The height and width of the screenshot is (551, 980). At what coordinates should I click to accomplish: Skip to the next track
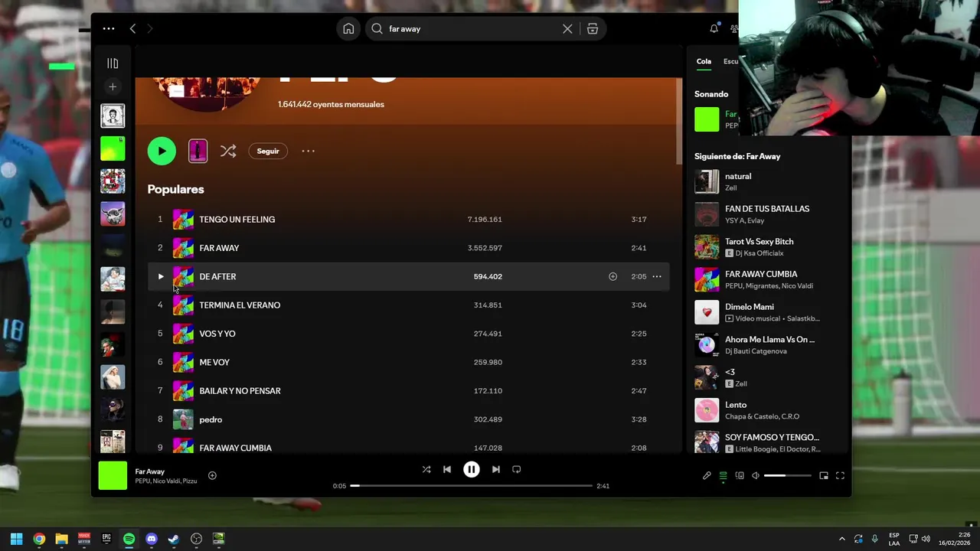pos(496,469)
